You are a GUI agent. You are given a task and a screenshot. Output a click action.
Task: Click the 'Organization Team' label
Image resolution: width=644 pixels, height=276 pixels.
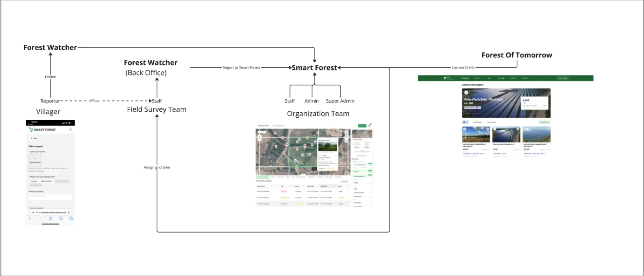pos(318,114)
